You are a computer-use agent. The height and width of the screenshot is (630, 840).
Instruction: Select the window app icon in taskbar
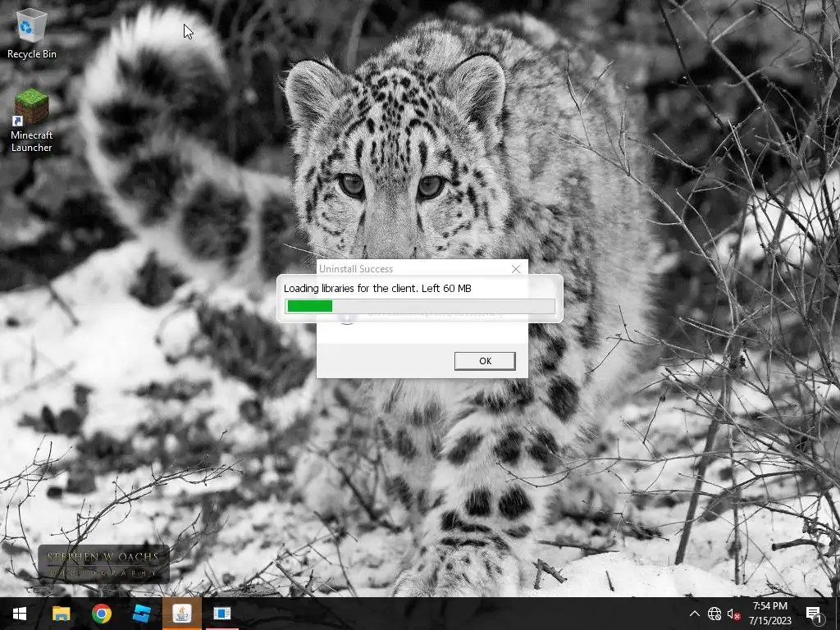click(x=221, y=614)
